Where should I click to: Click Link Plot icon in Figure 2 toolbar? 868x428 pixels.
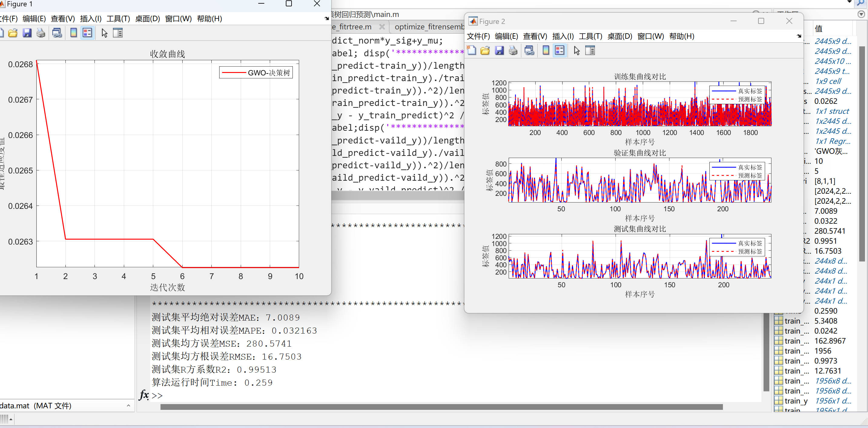(x=529, y=51)
